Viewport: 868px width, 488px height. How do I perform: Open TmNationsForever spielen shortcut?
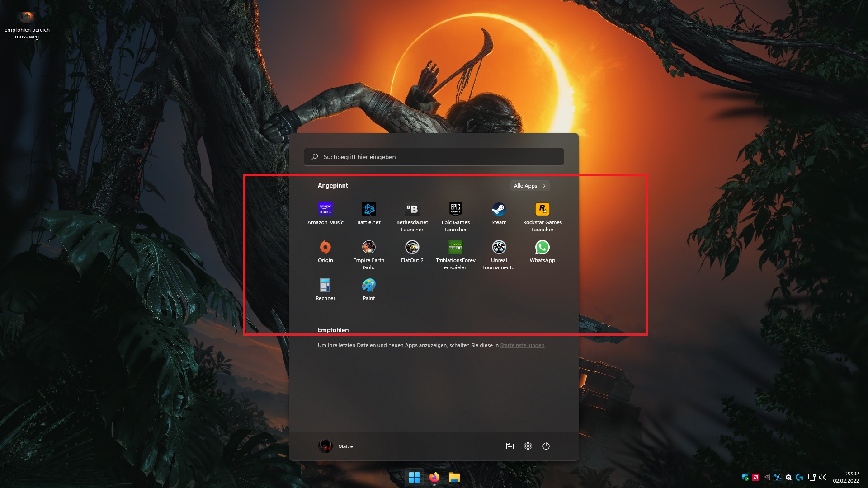pyautogui.click(x=455, y=251)
